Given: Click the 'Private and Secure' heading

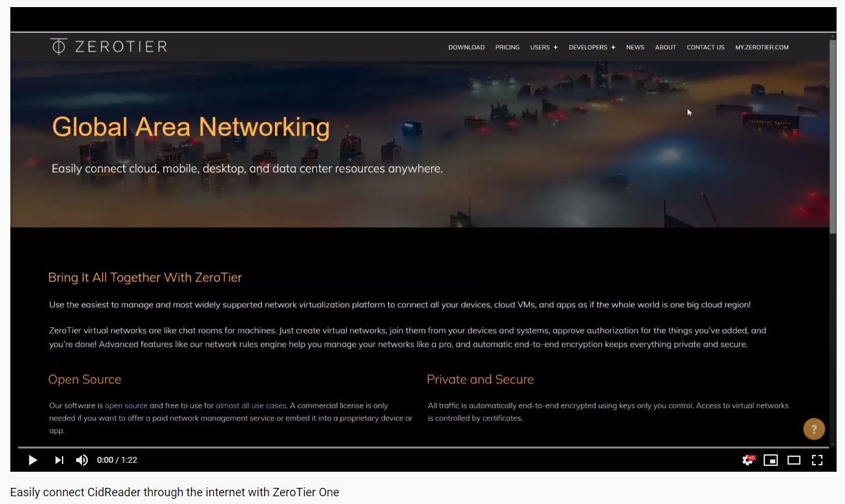Looking at the screenshot, I should pos(480,379).
